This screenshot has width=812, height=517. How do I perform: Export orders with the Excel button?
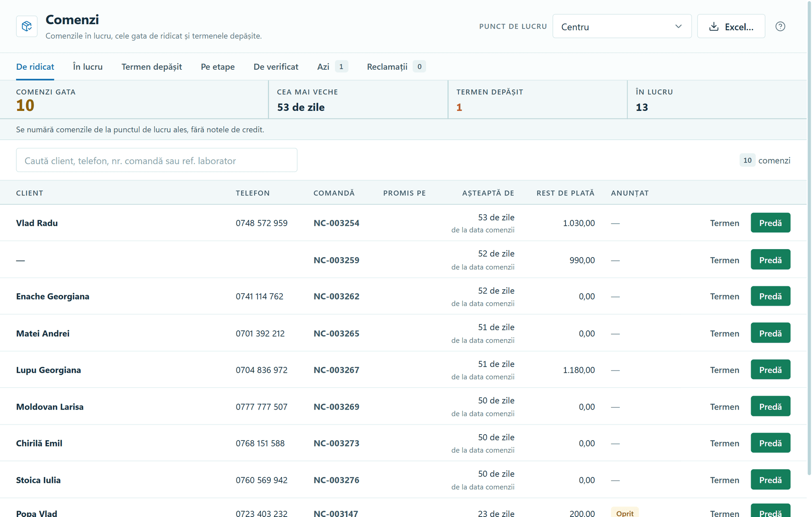(x=731, y=27)
